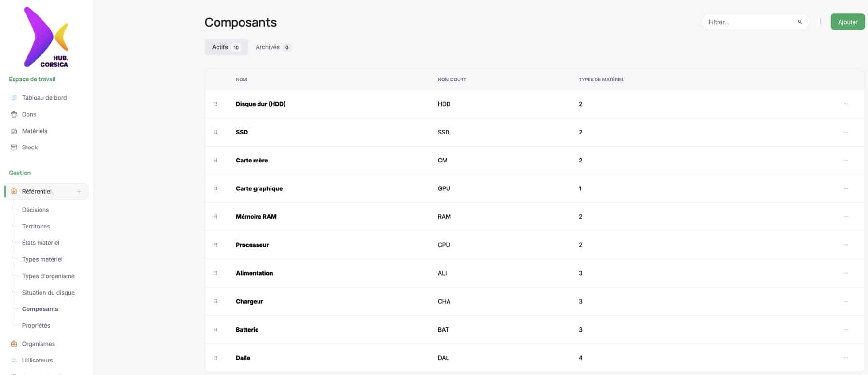Go to Tableau de bord
Image resolution: width=868 pixels, height=375 pixels.
tap(44, 98)
